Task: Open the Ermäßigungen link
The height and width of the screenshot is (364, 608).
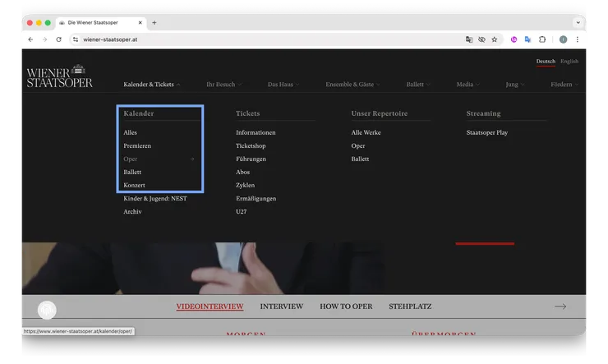Action: (256, 199)
